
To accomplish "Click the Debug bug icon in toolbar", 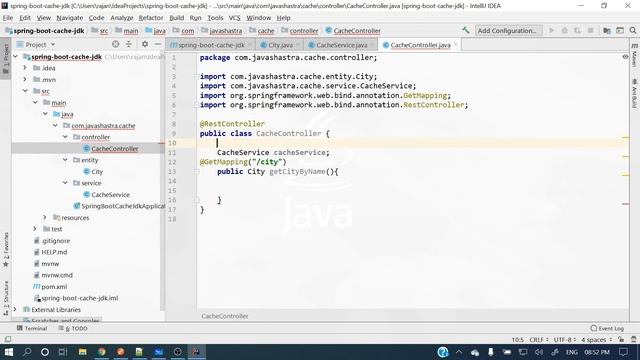I will point(564,30).
